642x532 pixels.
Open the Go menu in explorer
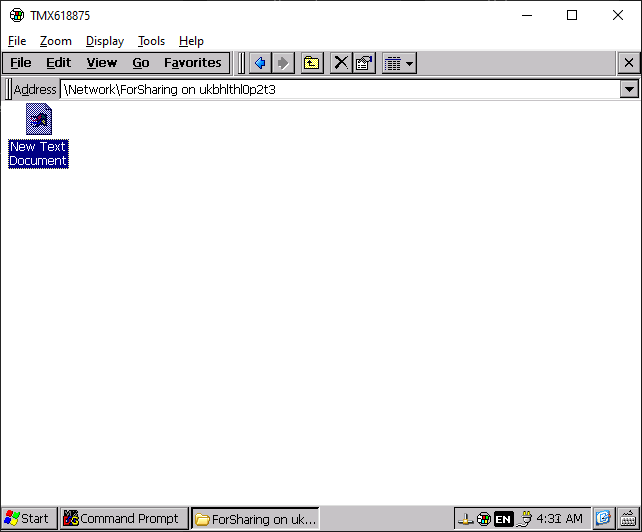pos(141,63)
